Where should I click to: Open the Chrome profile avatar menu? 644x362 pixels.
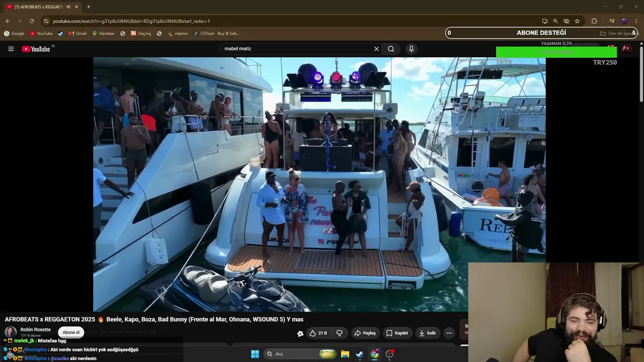(624, 21)
